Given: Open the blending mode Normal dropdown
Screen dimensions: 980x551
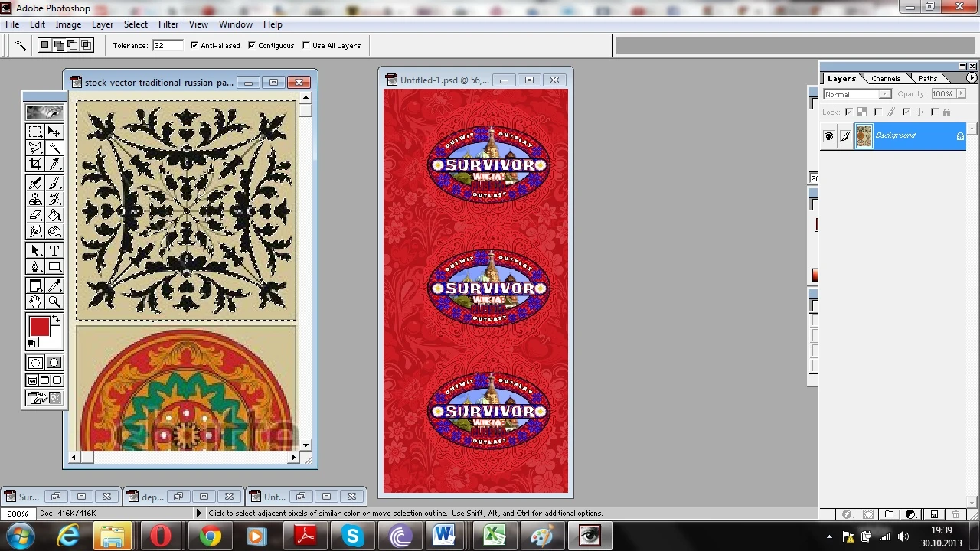Looking at the screenshot, I should click(x=857, y=94).
